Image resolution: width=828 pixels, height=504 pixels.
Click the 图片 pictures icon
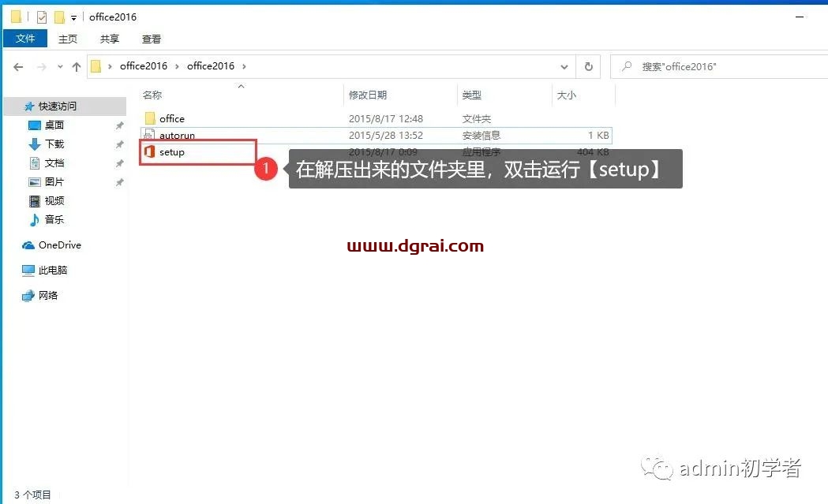(x=34, y=182)
